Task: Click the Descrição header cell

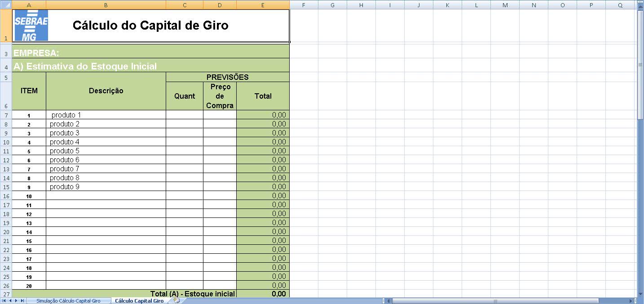Action: 106,91
